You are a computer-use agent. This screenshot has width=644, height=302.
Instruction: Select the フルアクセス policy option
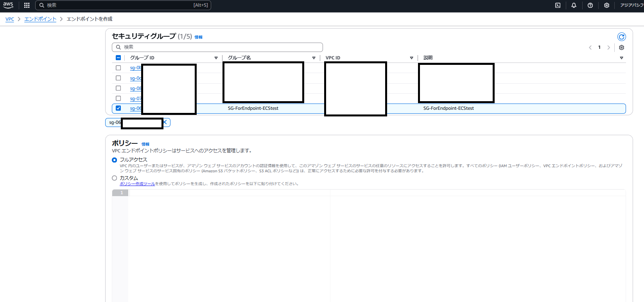click(x=115, y=160)
